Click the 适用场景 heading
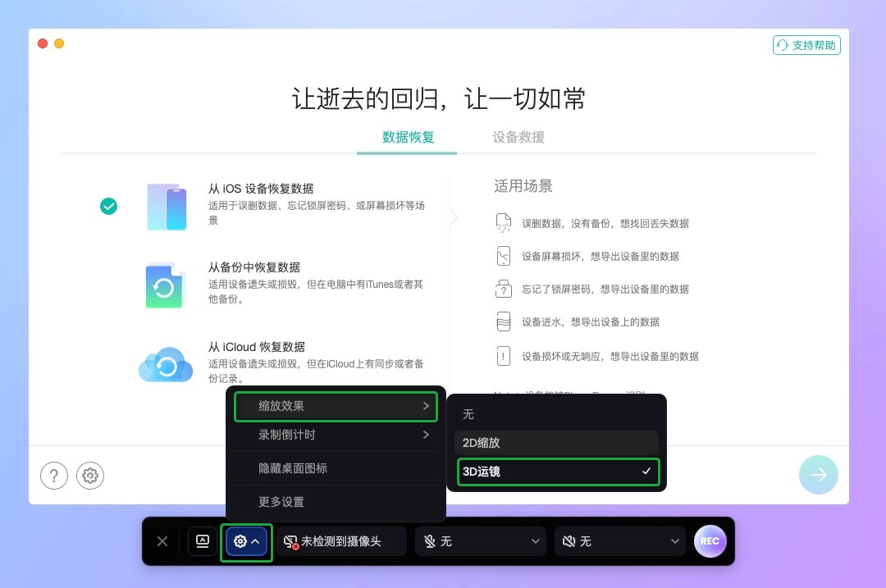 pos(523,186)
